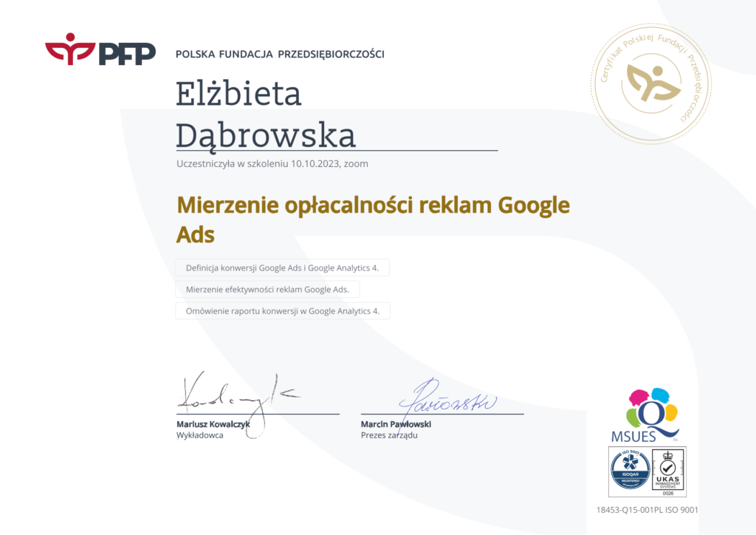This screenshot has width=756, height=535.
Task: Click "Mierzenie efektywności reklam Google Ads."
Action: pyautogui.click(x=267, y=290)
